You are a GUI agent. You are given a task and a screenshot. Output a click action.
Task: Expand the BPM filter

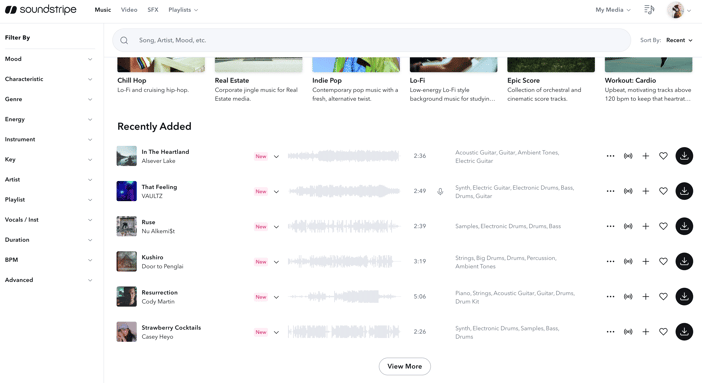(48, 260)
